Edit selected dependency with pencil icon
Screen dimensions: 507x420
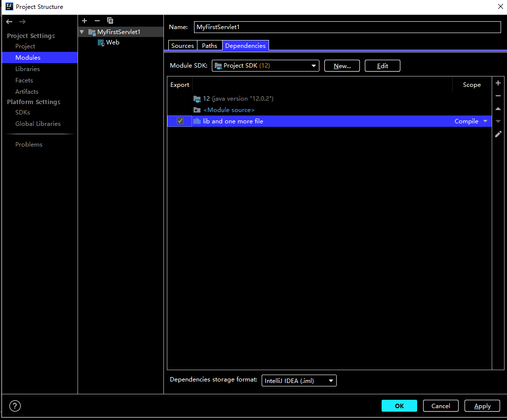click(x=498, y=134)
